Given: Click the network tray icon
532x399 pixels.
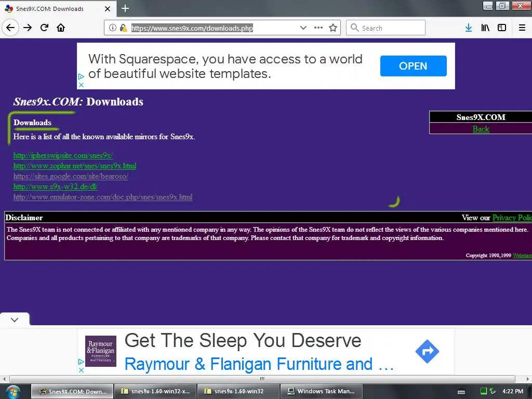Looking at the screenshot, I should (493, 391).
